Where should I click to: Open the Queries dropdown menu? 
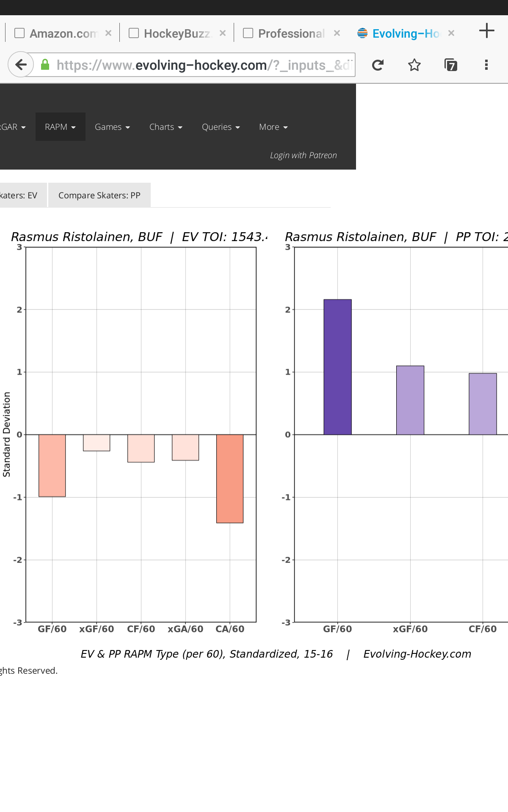(221, 127)
